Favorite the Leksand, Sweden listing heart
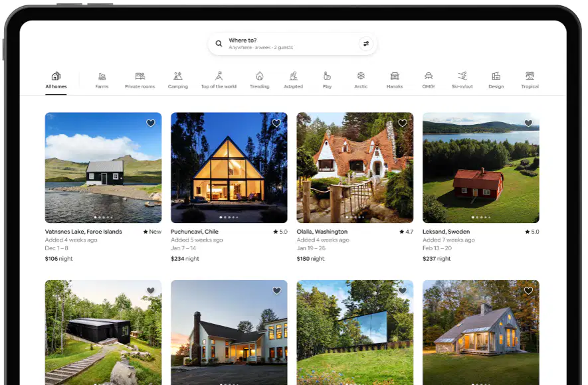The image size is (588, 385). tap(528, 123)
